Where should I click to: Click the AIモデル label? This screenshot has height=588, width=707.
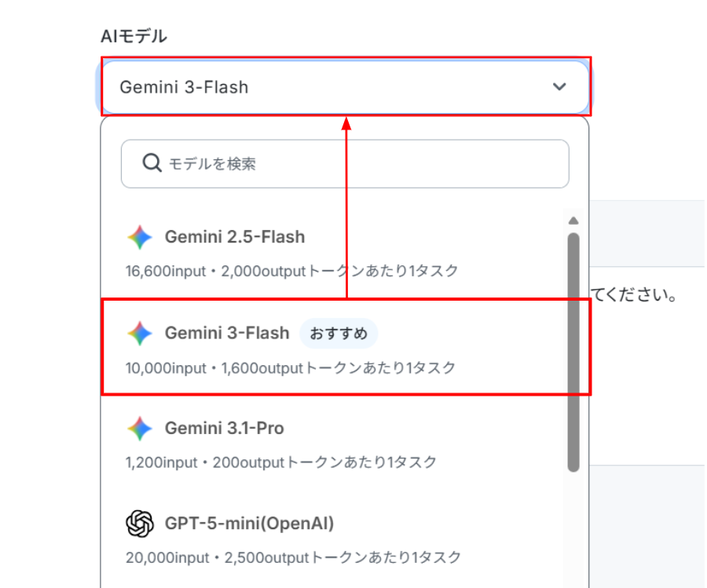click(134, 36)
